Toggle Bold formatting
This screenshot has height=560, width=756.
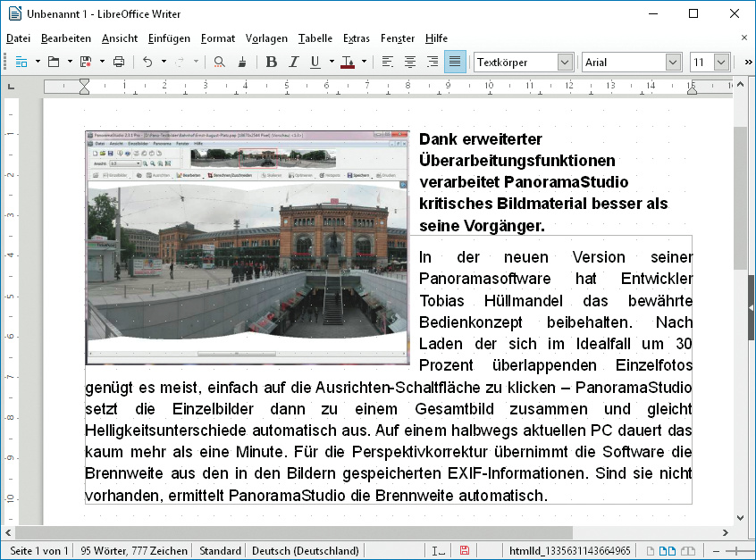(x=272, y=62)
